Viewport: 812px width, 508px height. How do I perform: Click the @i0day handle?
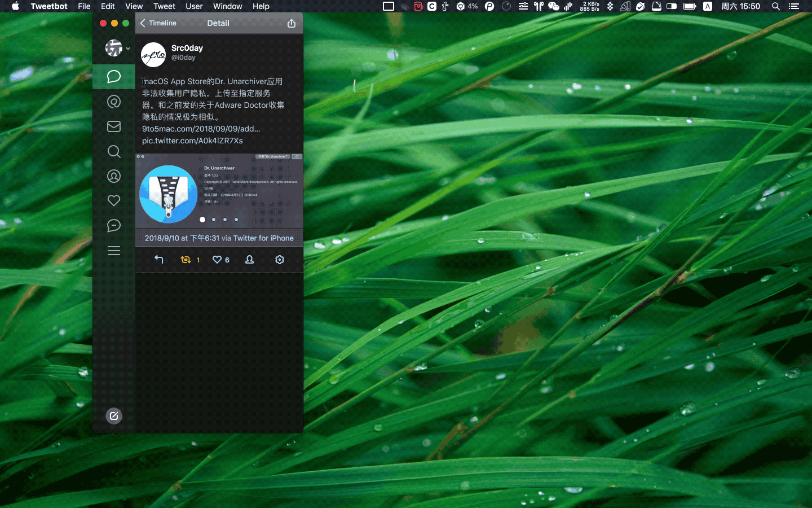tap(183, 58)
